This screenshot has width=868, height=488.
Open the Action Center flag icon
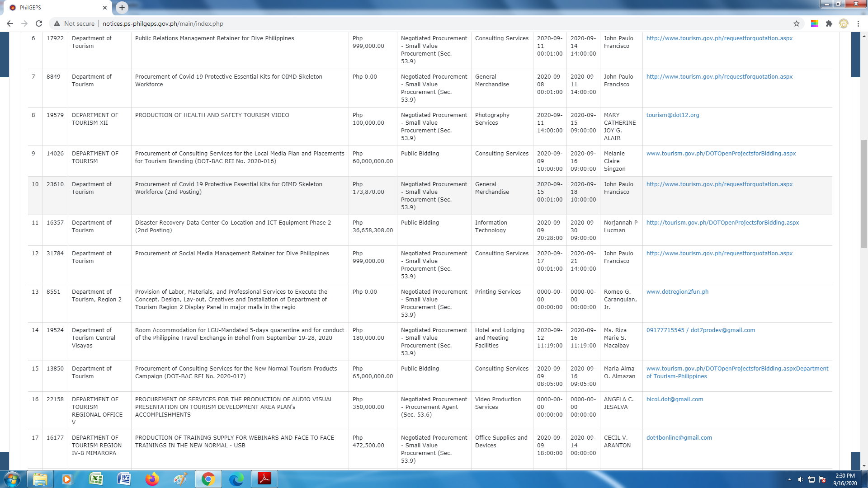[x=822, y=479]
